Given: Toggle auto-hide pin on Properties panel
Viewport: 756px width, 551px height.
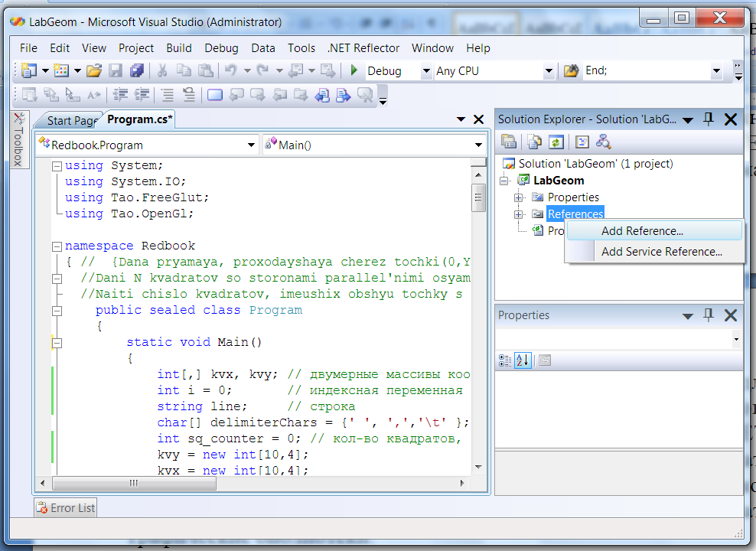Looking at the screenshot, I should click(709, 315).
